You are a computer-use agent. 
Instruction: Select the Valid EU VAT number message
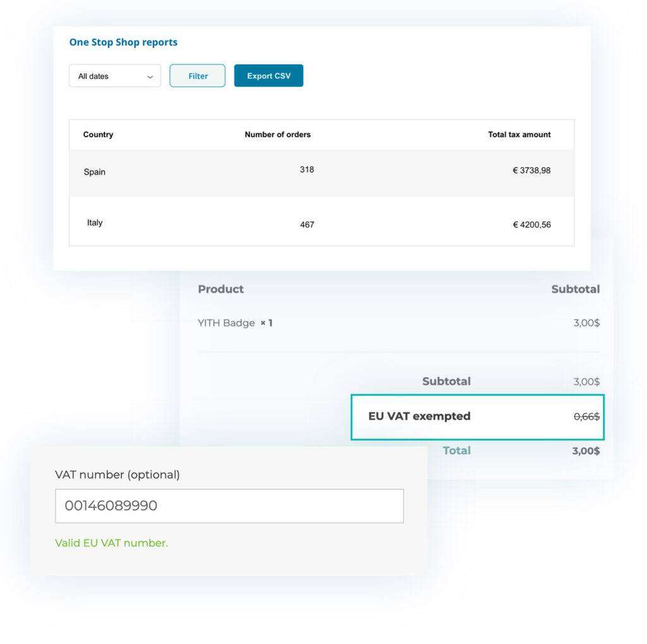coord(111,542)
